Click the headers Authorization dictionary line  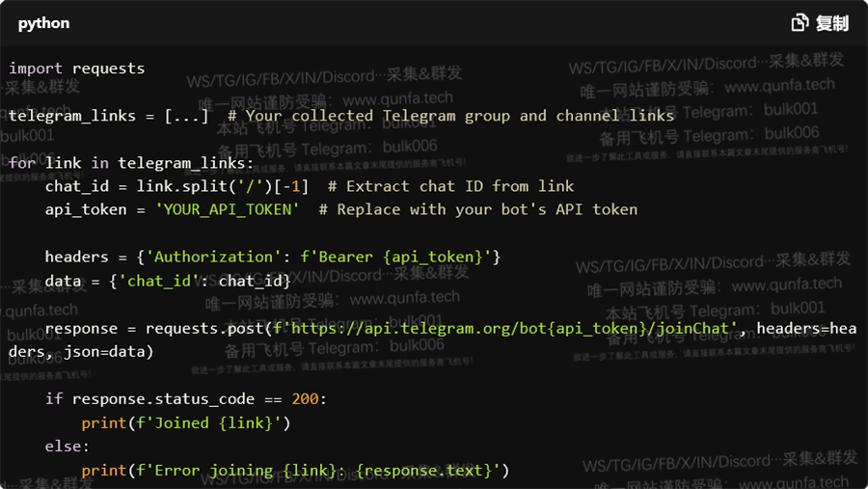pos(273,257)
